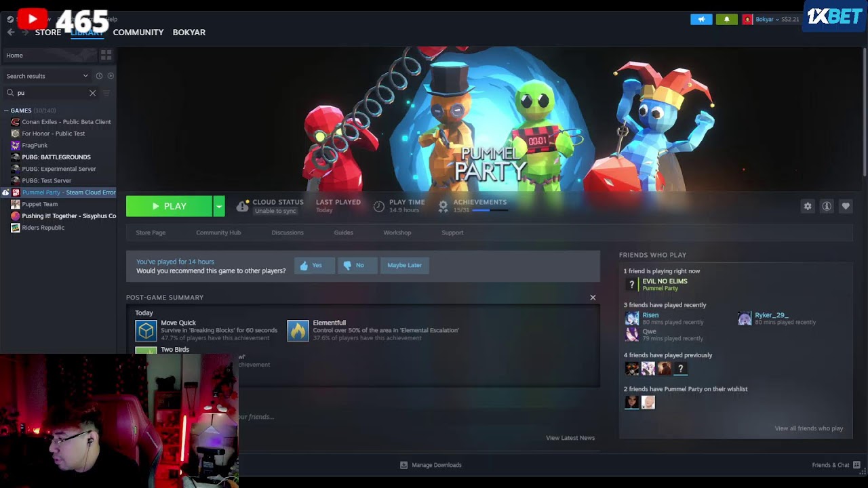Image resolution: width=868 pixels, height=488 pixels.
Task: Click the search magnifier icon
Action: click(10, 93)
